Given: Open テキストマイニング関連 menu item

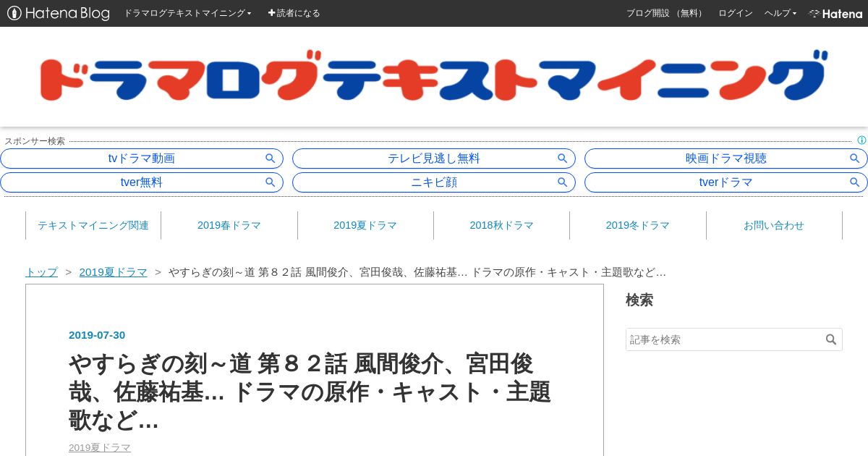Looking at the screenshot, I should (x=93, y=225).
